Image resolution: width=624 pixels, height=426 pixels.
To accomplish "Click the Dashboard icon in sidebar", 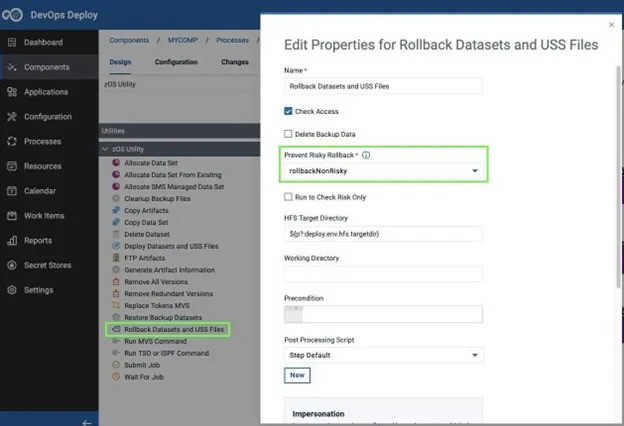I will click(11, 43).
